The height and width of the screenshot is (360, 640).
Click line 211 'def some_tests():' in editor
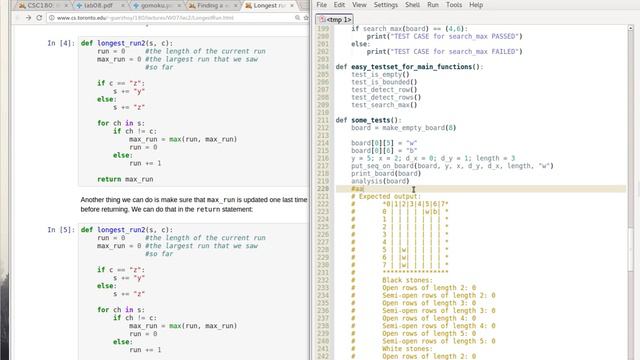pyautogui.click(x=369, y=120)
